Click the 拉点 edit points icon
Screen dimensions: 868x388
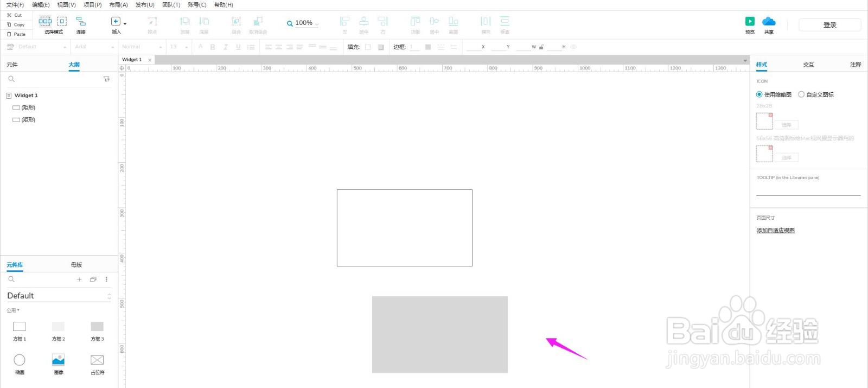152,21
